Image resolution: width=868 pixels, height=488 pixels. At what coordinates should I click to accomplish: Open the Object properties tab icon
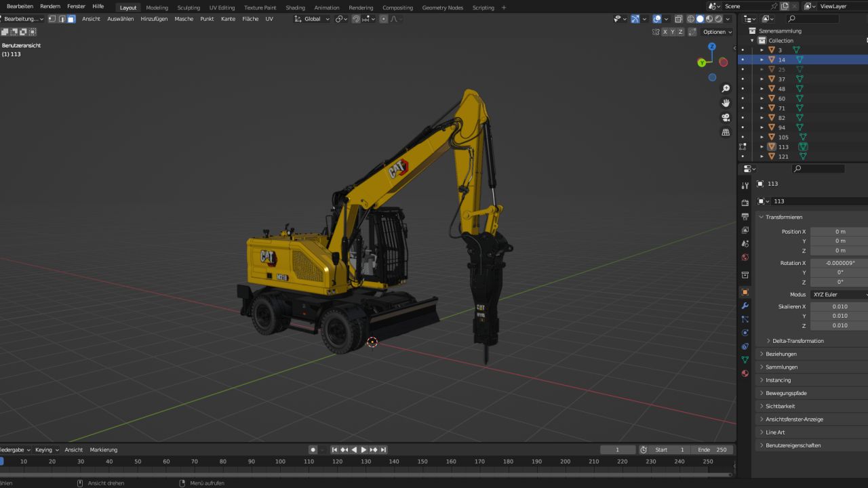pyautogui.click(x=745, y=292)
